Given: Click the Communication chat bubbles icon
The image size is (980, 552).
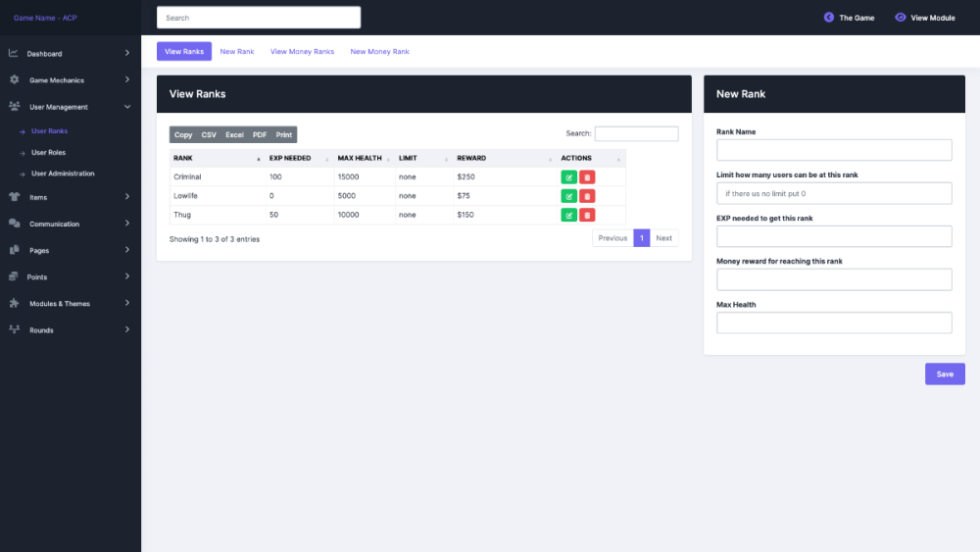Looking at the screenshot, I should point(14,224).
